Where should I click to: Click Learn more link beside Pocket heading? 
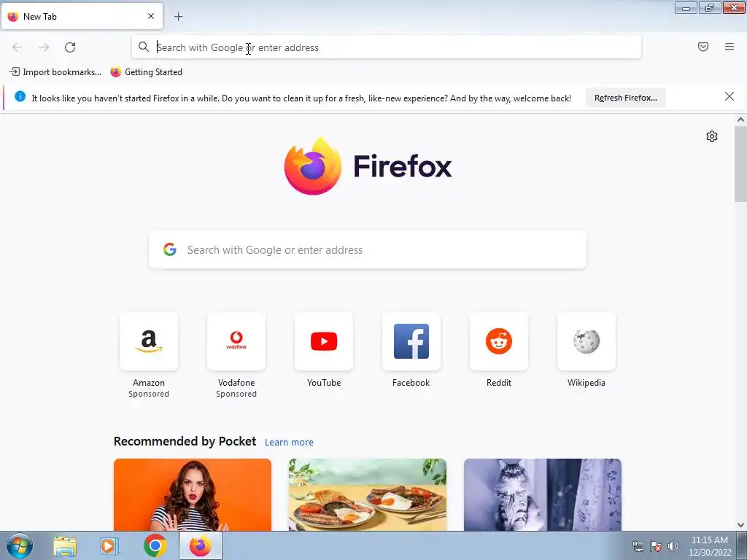[x=289, y=443]
